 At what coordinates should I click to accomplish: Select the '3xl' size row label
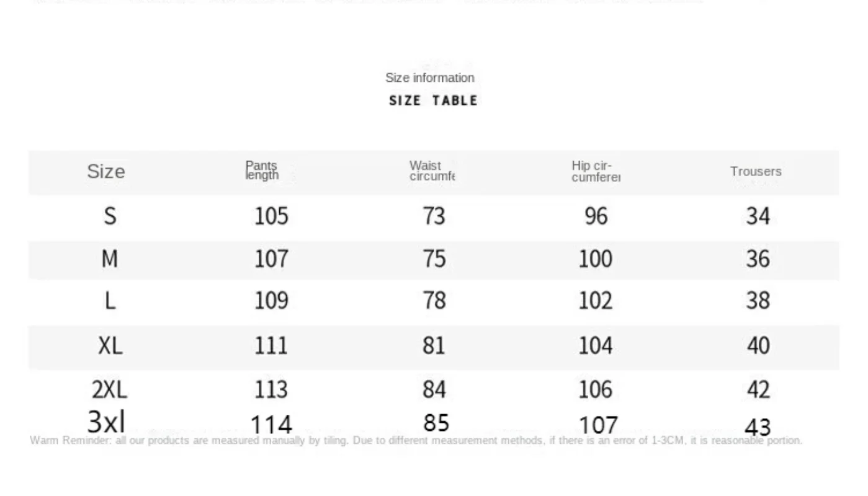point(106,422)
